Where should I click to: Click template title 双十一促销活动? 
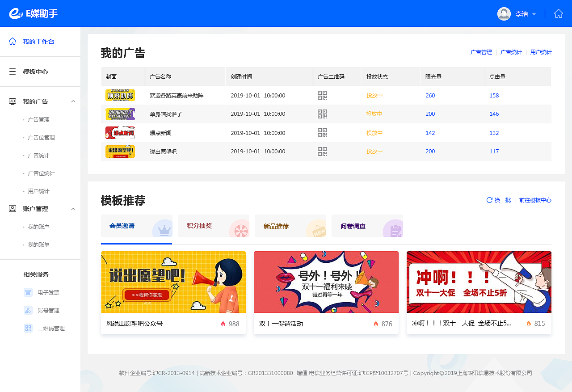(281, 324)
